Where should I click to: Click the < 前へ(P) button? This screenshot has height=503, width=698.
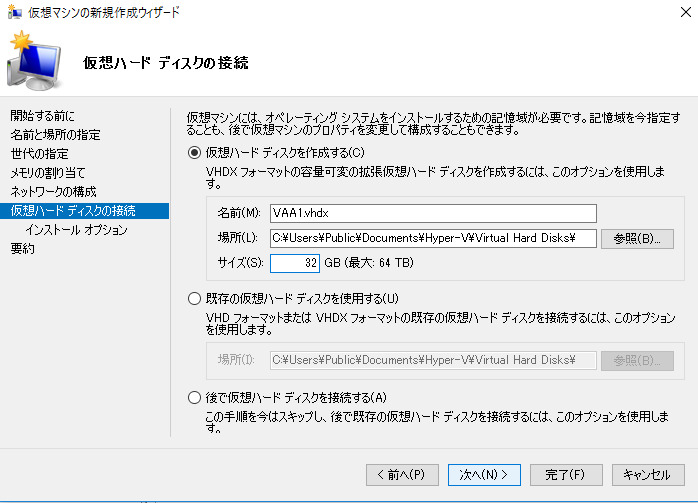click(x=402, y=475)
